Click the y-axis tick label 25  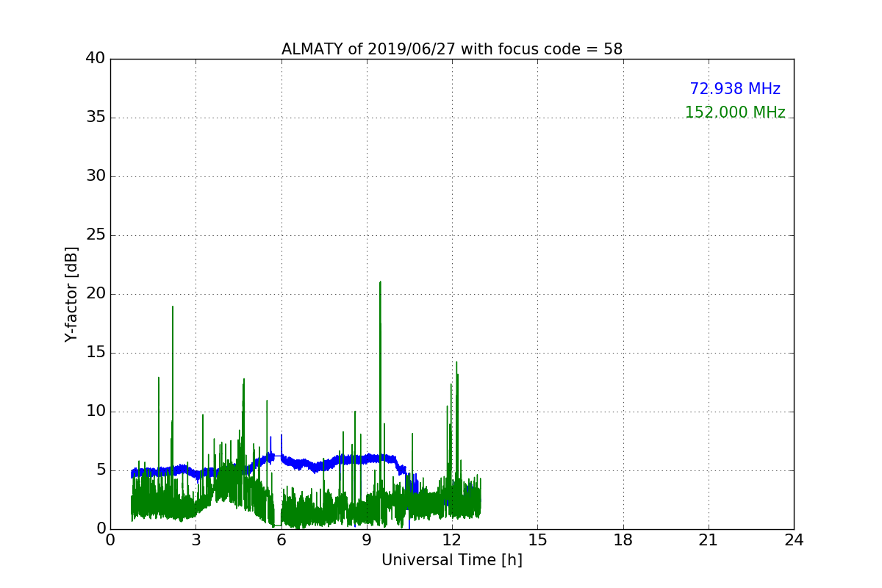pos(96,235)
